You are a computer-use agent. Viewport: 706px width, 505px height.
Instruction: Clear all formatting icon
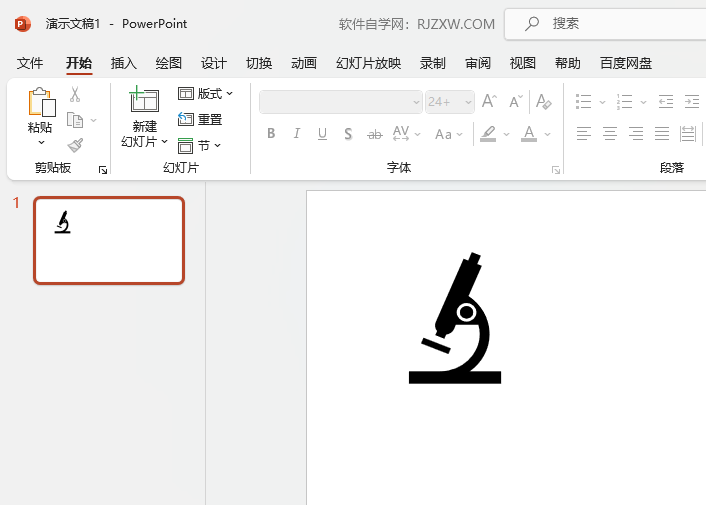tap(543, 102)
